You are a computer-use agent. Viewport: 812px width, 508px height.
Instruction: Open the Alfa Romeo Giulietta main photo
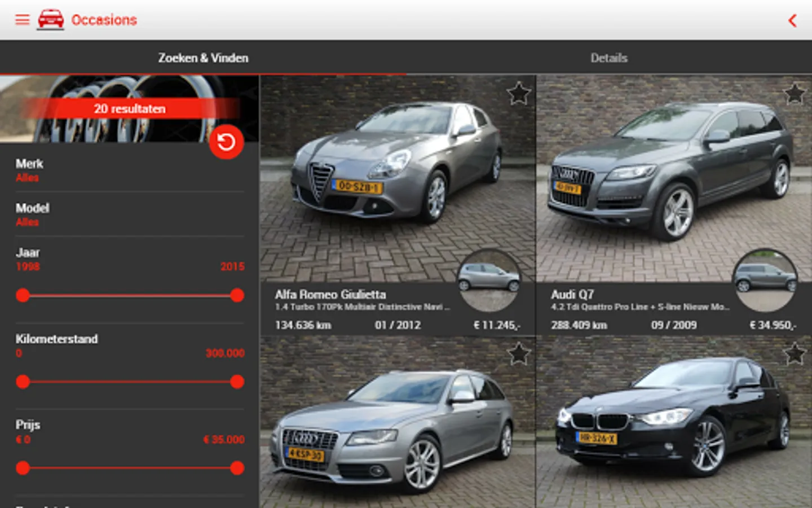(398, 179)
